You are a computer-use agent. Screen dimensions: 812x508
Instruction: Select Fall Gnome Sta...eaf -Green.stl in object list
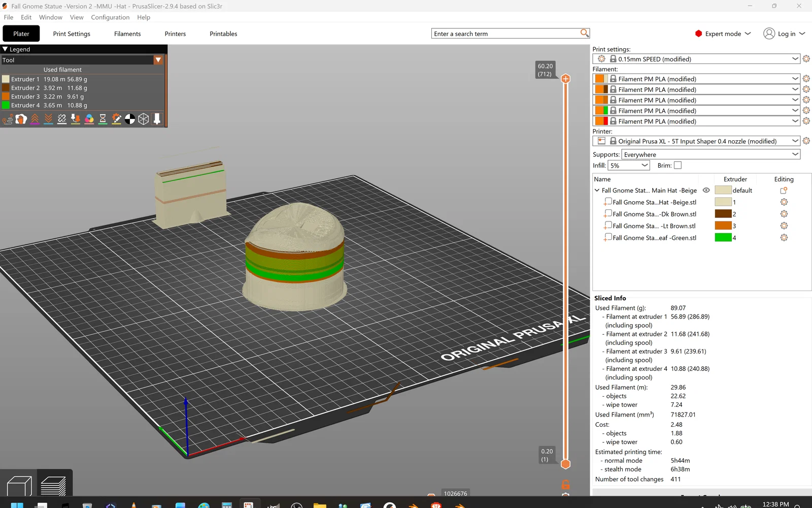coord(654,237)
